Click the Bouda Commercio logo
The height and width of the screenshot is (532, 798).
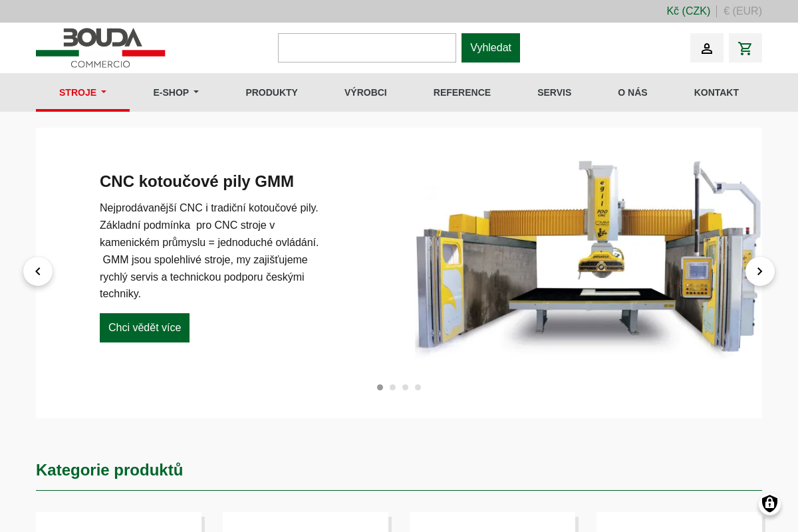pyautogui.click(x=100, y=48)
